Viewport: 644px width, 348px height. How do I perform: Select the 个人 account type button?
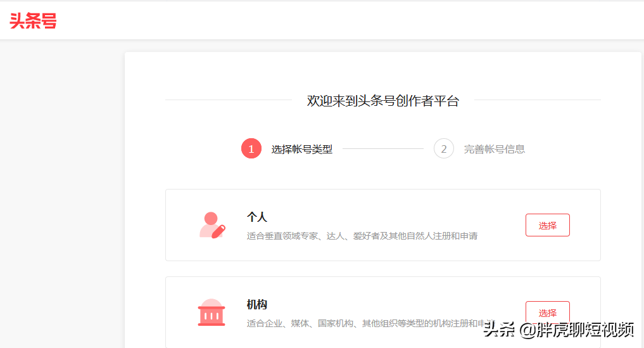(x=548, y=225)
